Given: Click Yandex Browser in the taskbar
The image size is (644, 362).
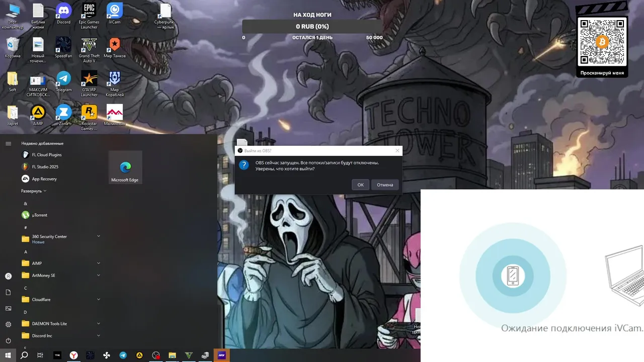Looking at the screenshot, I should tap(73, 355).
